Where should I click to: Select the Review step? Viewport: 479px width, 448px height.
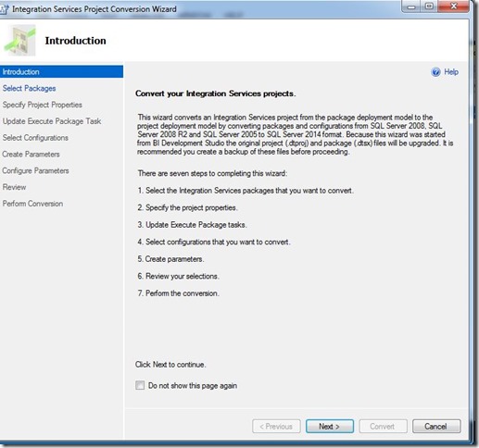coord(14,187)
